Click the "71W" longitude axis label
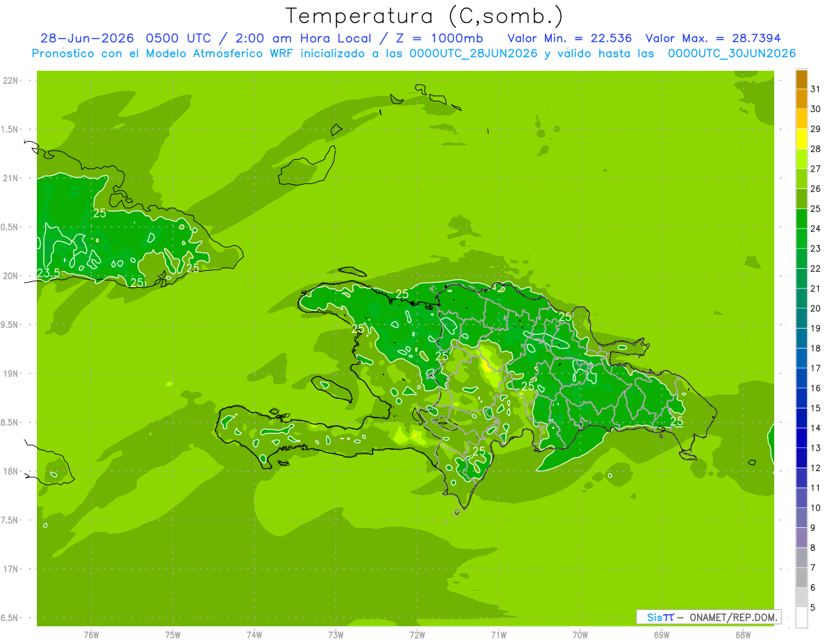Viewport: 834px width, 644px height. tap(498, 635)
